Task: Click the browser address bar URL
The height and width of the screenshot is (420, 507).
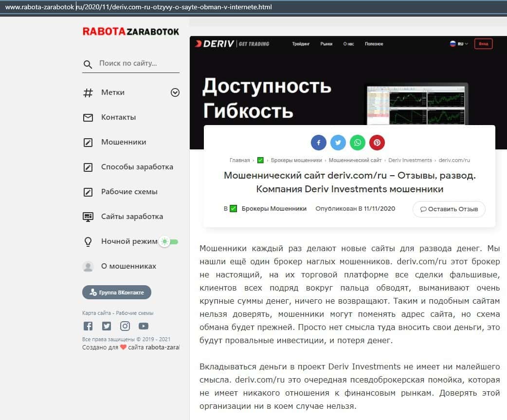Action: [x=138, y=7]
